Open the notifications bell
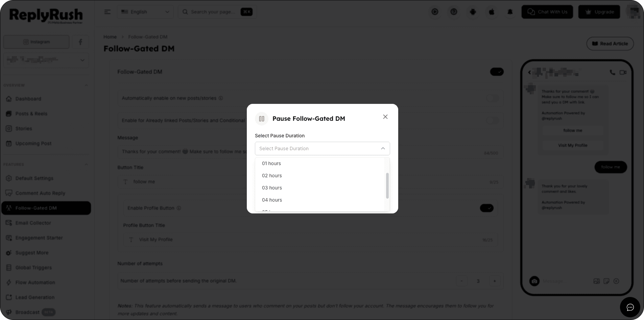This screenshot has width=644, height=320. 510,12
